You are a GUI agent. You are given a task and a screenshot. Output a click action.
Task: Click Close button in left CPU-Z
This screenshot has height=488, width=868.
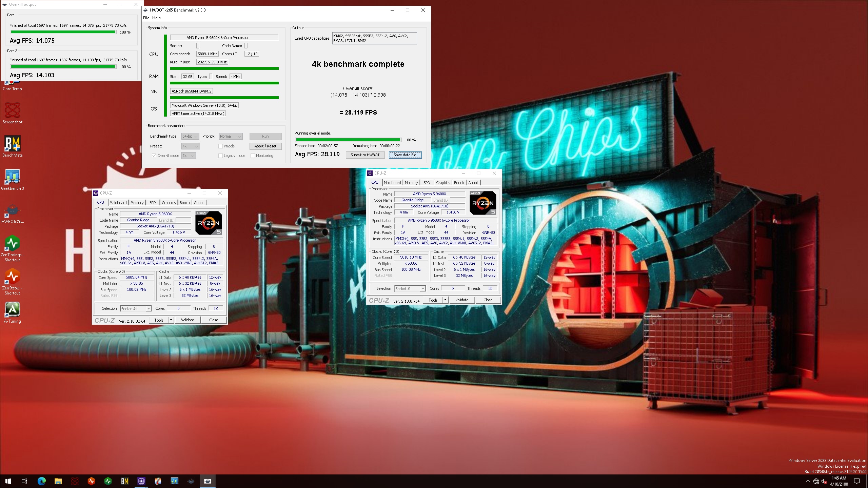pos(214,320)
